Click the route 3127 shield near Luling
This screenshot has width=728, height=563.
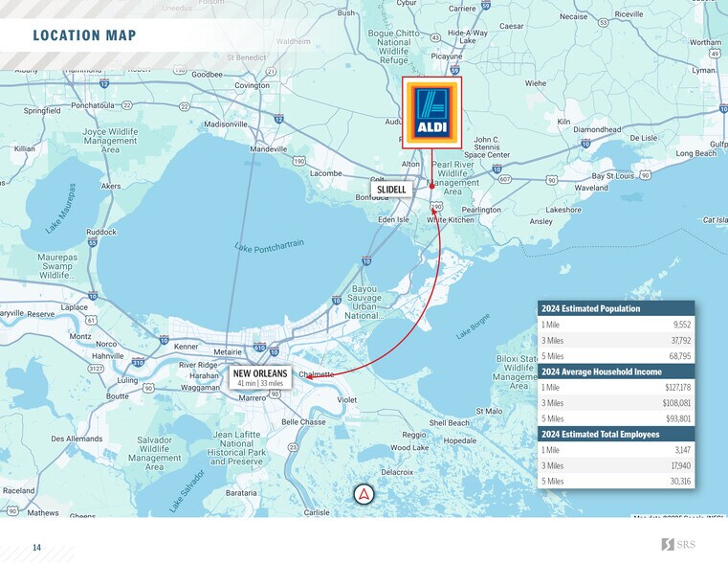[96, 368]
